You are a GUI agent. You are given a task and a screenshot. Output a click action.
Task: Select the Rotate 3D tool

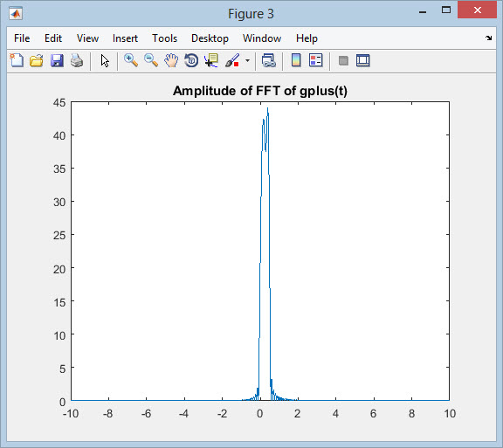point(191,60)
